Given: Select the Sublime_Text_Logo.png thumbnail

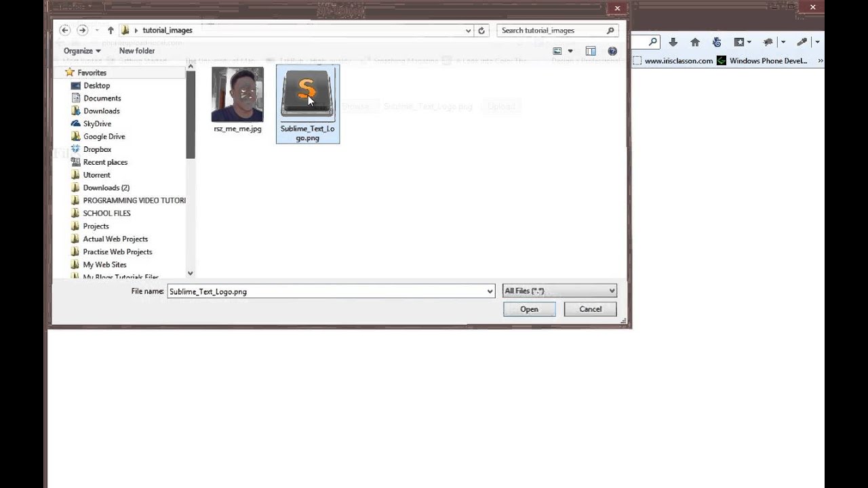Looking at the screenshot, I should pyautogui.click(x=308, y=94).
